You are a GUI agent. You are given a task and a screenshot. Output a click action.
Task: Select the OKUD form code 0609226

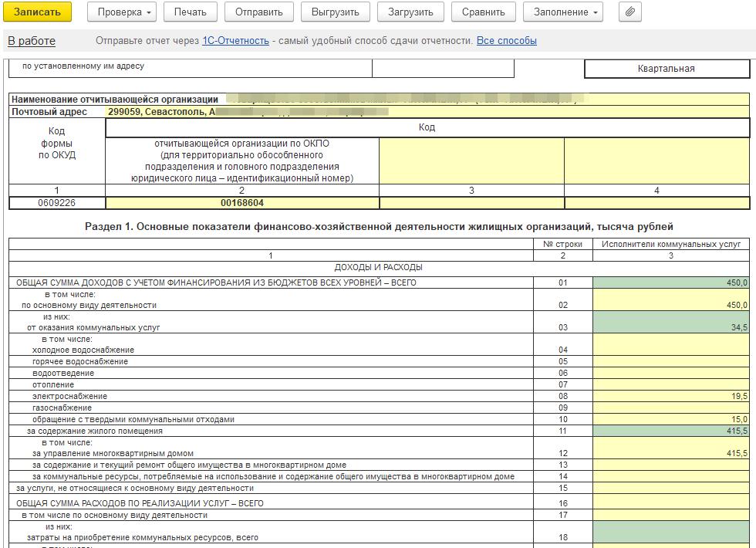[57, 202]
